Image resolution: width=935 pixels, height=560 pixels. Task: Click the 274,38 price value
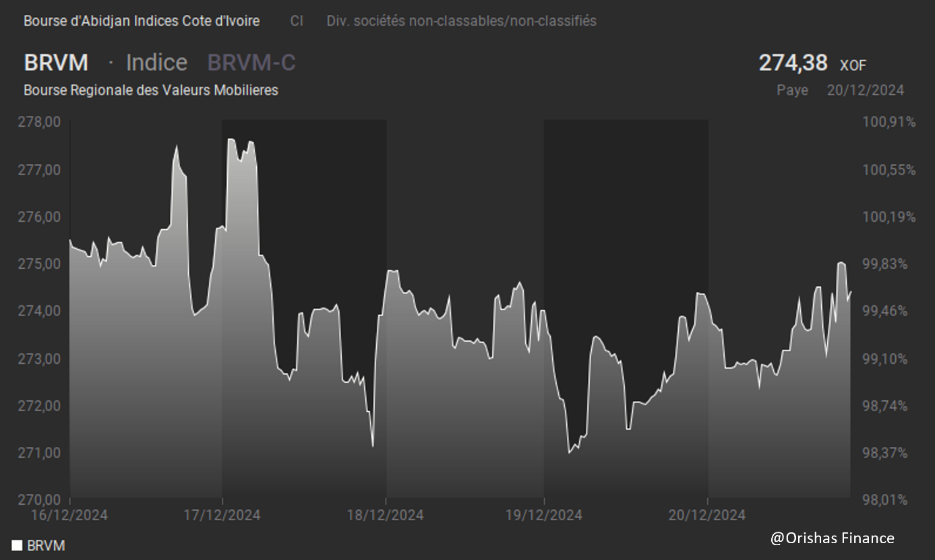click(793, 63)
